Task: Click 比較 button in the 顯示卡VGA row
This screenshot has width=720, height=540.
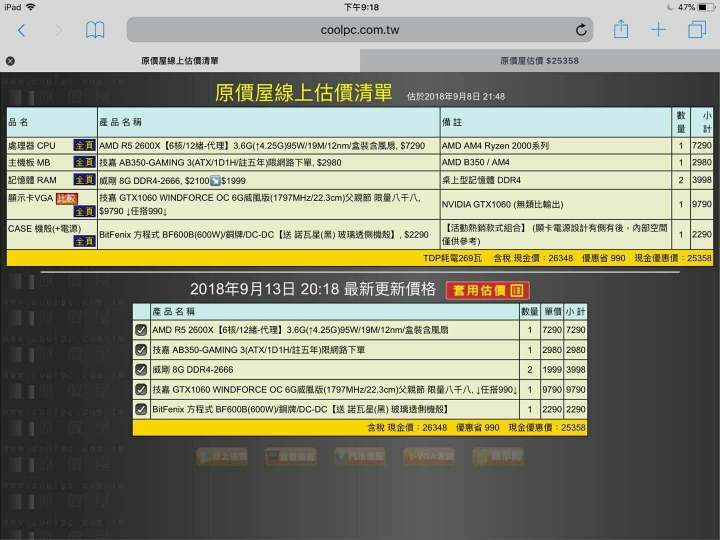Action: [x=67, y=198]
